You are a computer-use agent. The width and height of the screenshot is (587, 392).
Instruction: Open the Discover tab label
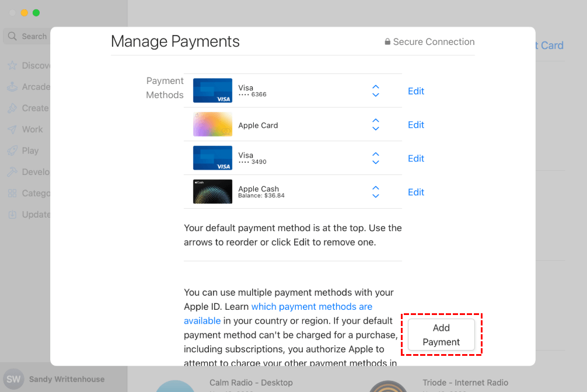click(x=36, y=65)
